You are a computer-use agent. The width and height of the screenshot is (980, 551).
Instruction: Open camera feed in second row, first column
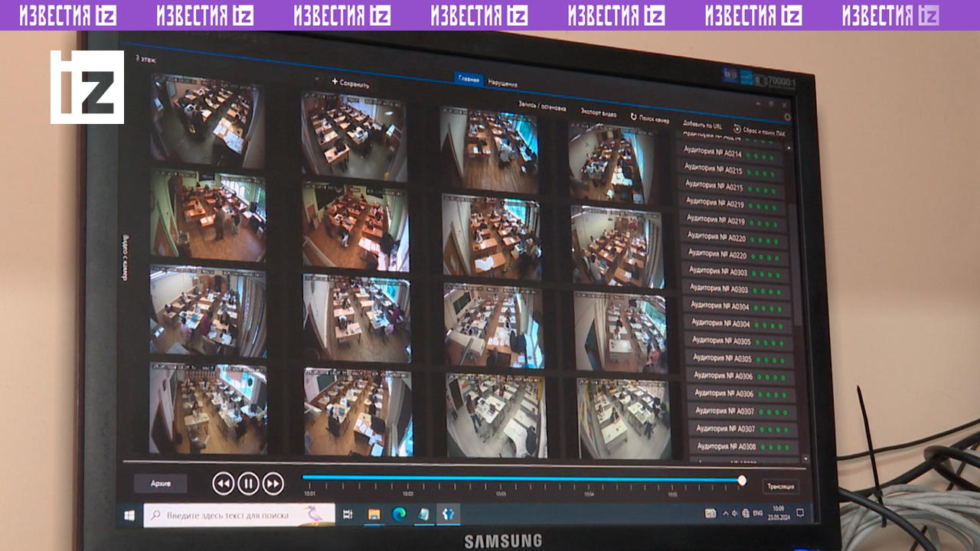(208, 216)
